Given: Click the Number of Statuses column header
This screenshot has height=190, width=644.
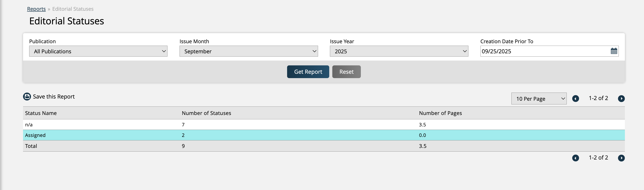Looking at the screenshot, I should click(x=206, y=113).
